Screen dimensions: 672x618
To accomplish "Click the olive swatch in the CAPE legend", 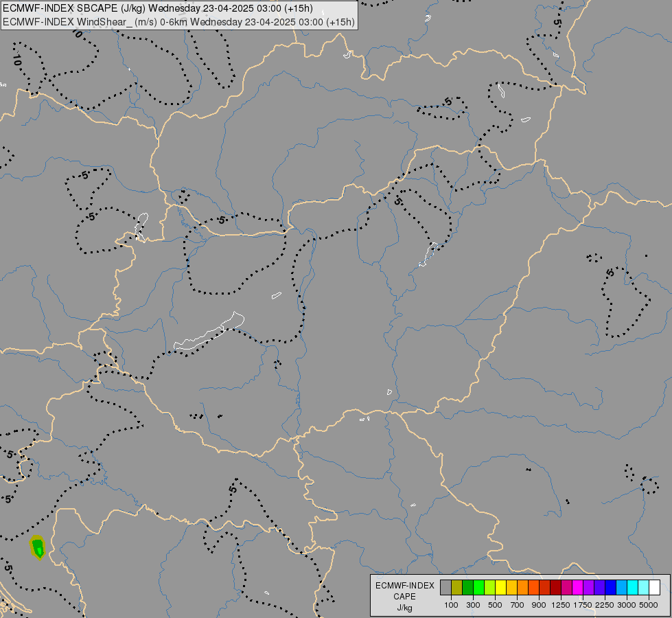I will (x=457, y=588).
